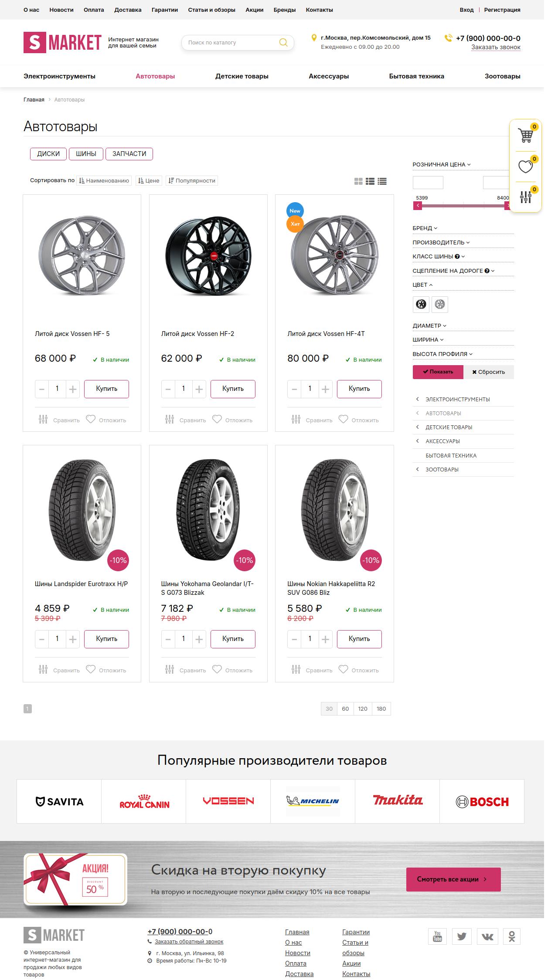Click the catalog search input field
Image resolution: width=558 pixels, height=980 pixels.
[x=231, y=43]
